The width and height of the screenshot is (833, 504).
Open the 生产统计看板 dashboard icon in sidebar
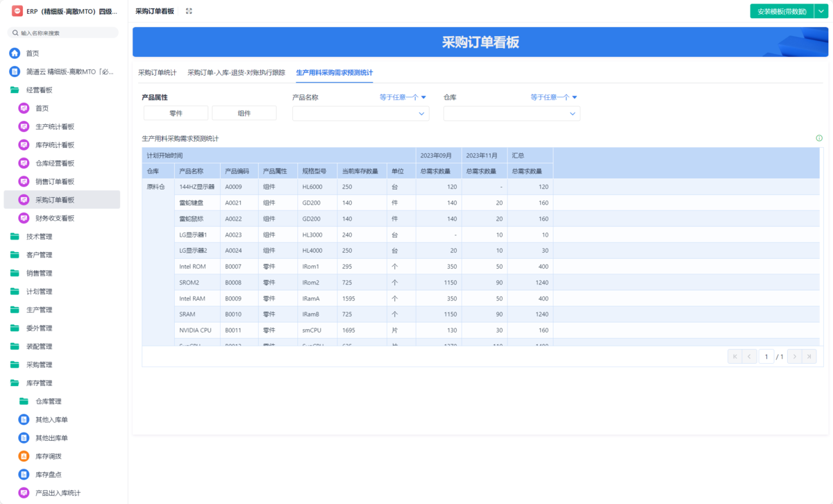coord(22,126)
